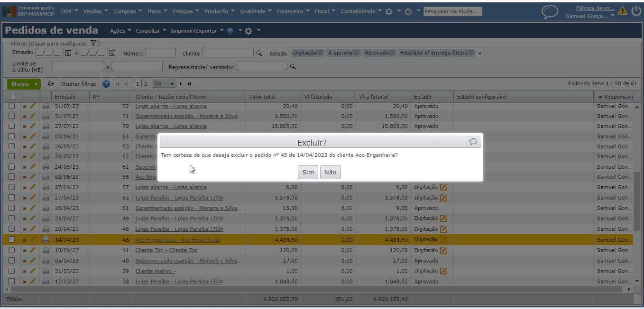Click the Representante/vendedor search magnifier
The width and height of the screenshot is (644, 309).
(x=293, y=67)
